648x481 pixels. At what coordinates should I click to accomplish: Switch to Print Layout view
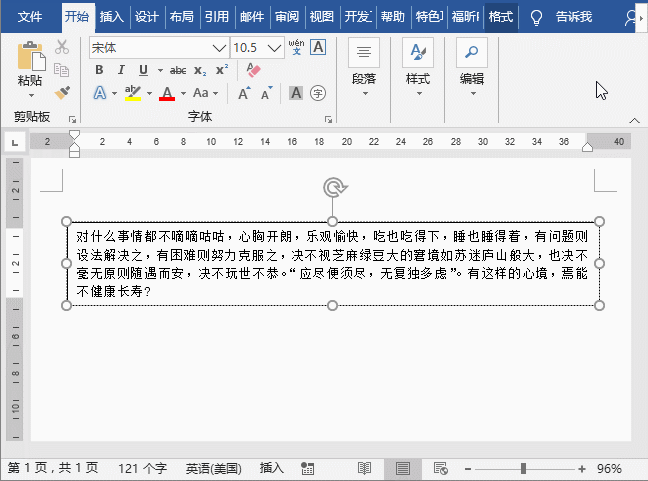click(403, 468)
